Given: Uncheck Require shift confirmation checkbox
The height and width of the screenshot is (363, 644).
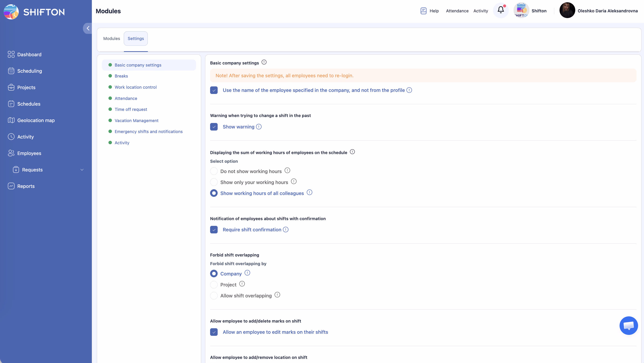Looking at the screenshot, I should [214, 230].
